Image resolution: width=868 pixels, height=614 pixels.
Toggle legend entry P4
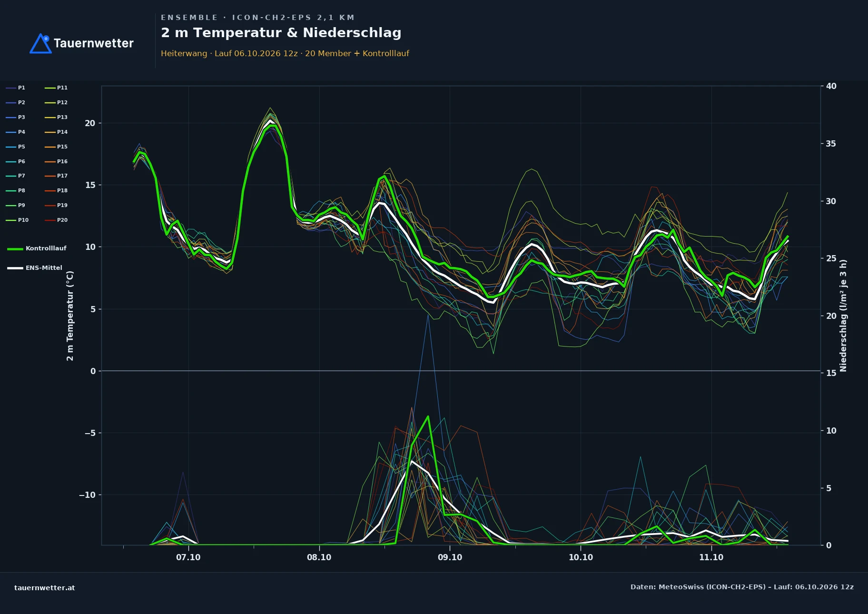click(15, 132)
